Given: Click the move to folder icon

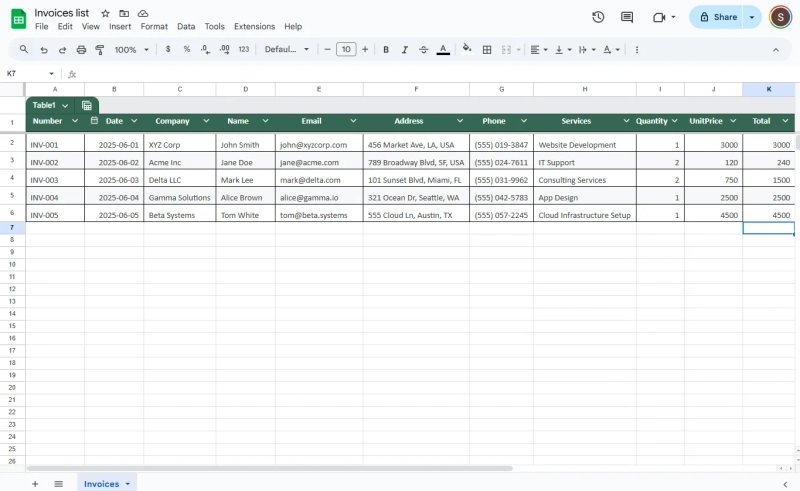Looking at the screenshot, I should coord(124,13).
